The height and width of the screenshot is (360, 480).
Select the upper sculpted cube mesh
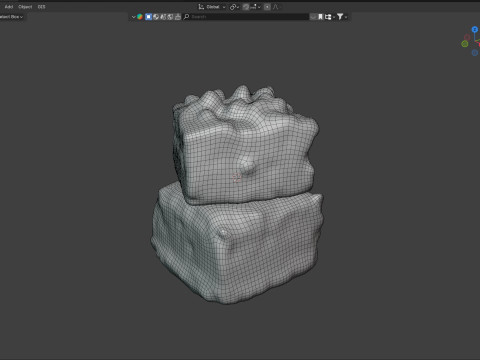(x=245, y=145)
